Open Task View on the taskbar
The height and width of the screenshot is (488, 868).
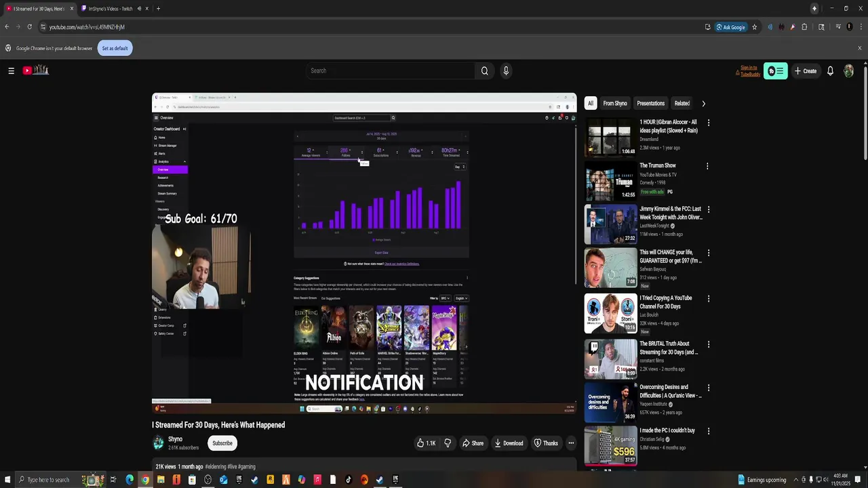point(113,480)
